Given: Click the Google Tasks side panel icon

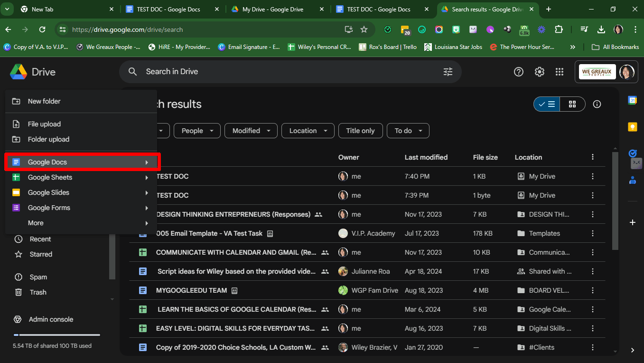Looking at the screenshot, I should tap(632, 153).
